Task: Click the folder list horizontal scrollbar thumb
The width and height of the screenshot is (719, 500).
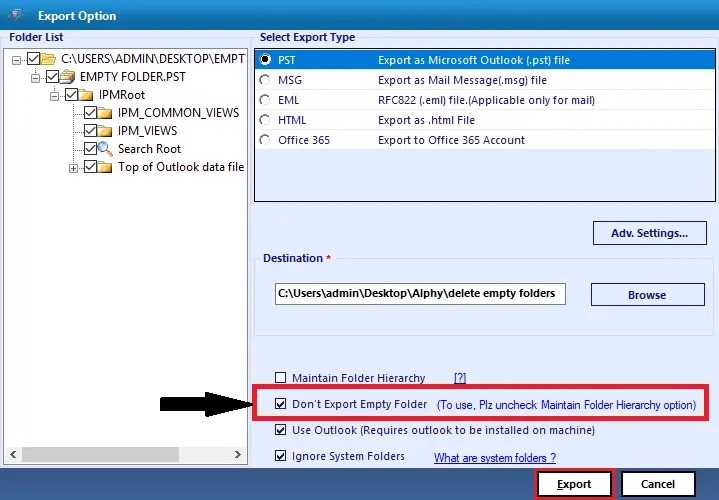Action: (100, 455)
